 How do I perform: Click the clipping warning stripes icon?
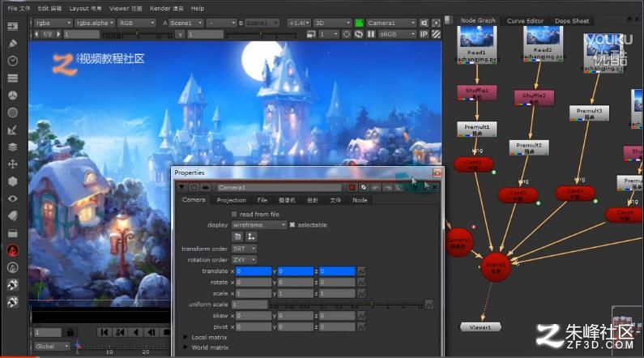436,34
